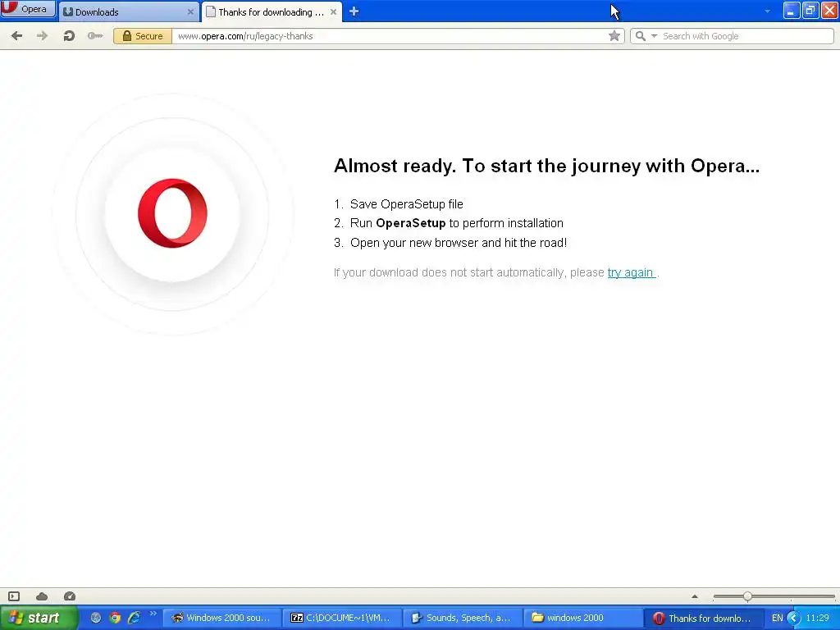
Task: Reload the current page
Action: point(69,36)
